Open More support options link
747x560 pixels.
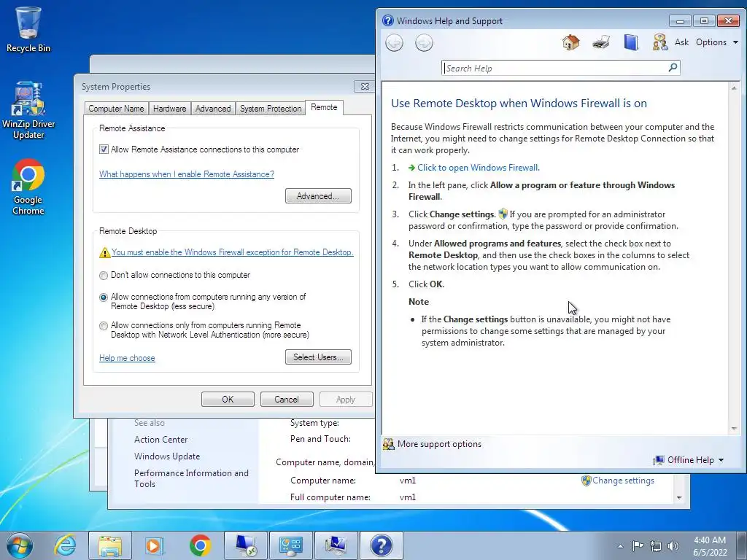click(x=439, y=444)
